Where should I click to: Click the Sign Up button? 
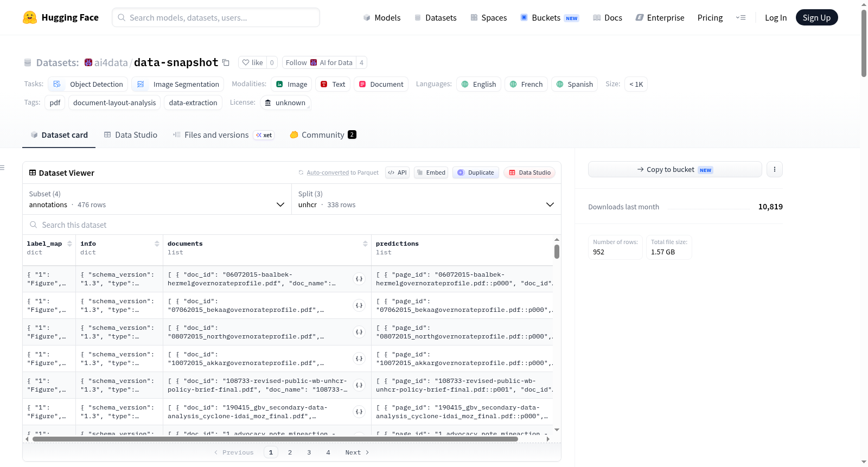(817, 17)
